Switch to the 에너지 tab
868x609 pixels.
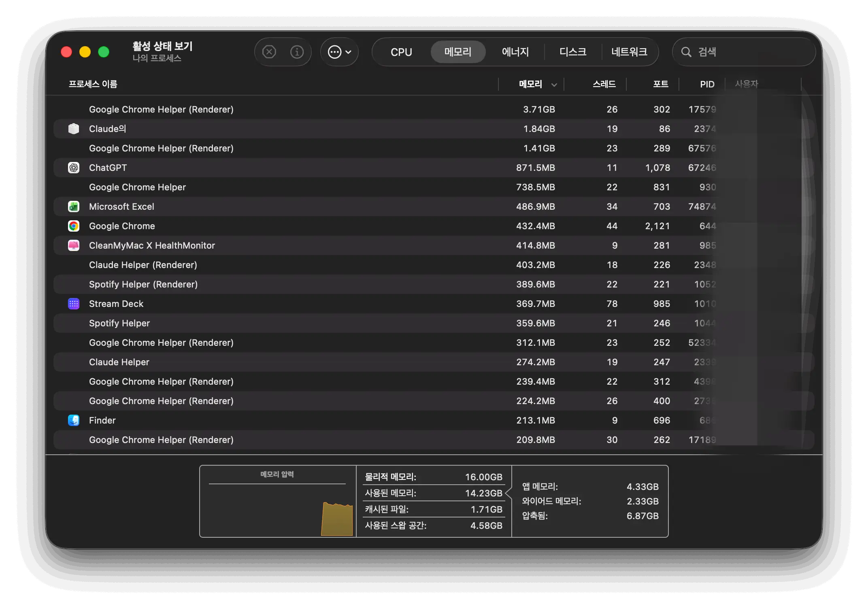(x=515, y=52)
